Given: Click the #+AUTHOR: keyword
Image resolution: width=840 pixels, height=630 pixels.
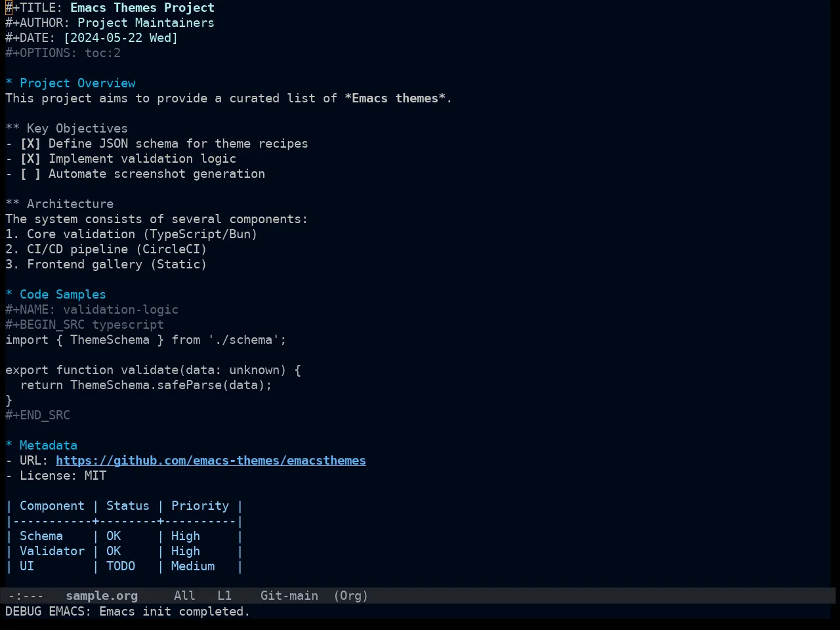Looking at the screenshot, I should 38,23.
